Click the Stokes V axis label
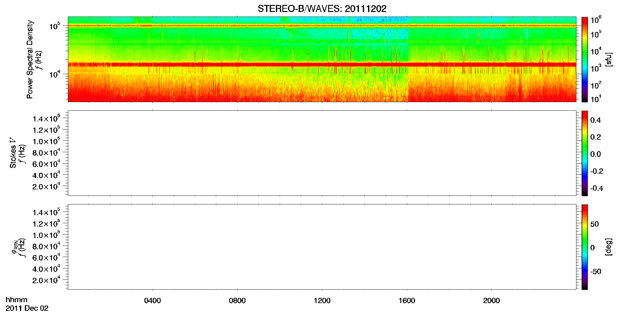This screenshot has width=644, height=332. point(13,153)
